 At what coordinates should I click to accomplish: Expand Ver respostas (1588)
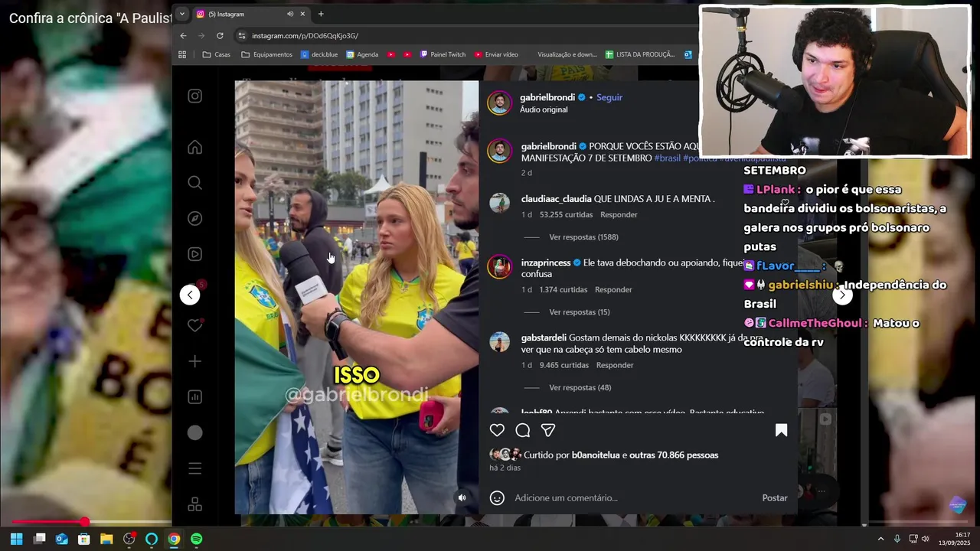[583, 237]
